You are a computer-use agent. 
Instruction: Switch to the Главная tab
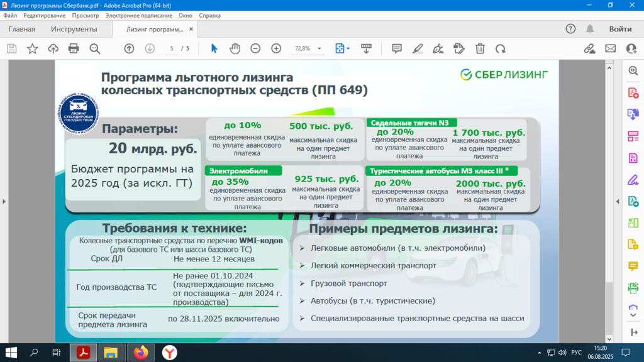[22, 29]
